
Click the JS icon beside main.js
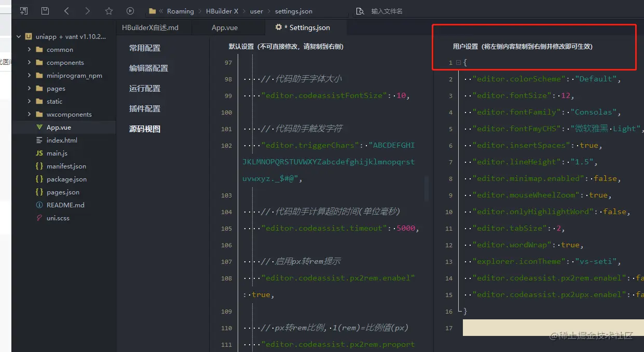tap(39, 153)
